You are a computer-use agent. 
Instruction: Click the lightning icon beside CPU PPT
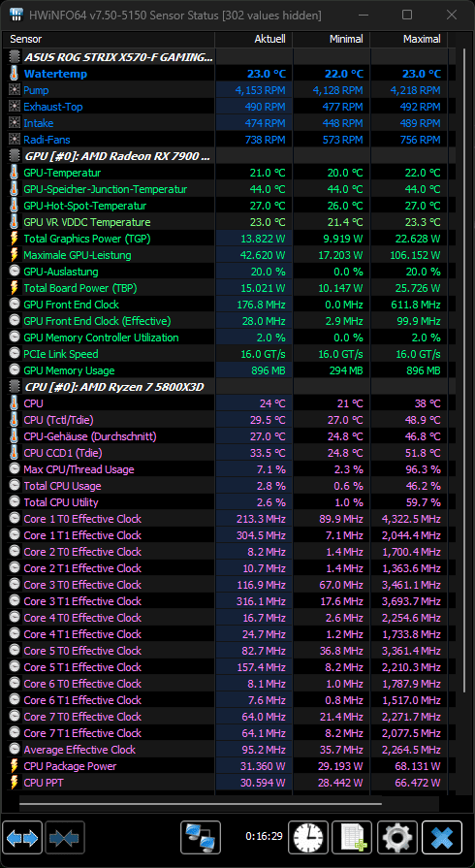pyautogui.click(x=15, y=783)
